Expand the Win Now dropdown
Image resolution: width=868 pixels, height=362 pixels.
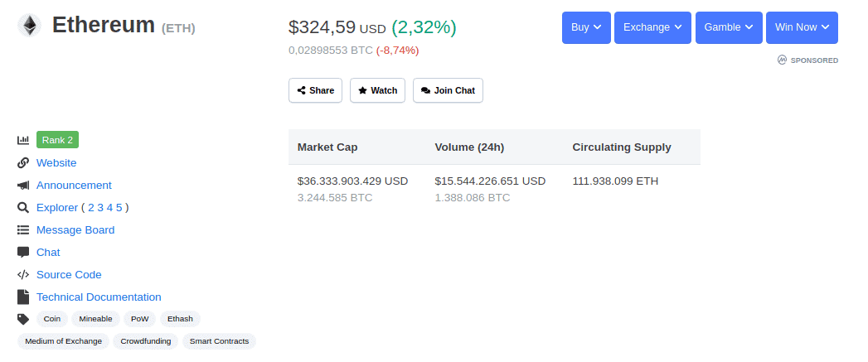pos(803,27)
